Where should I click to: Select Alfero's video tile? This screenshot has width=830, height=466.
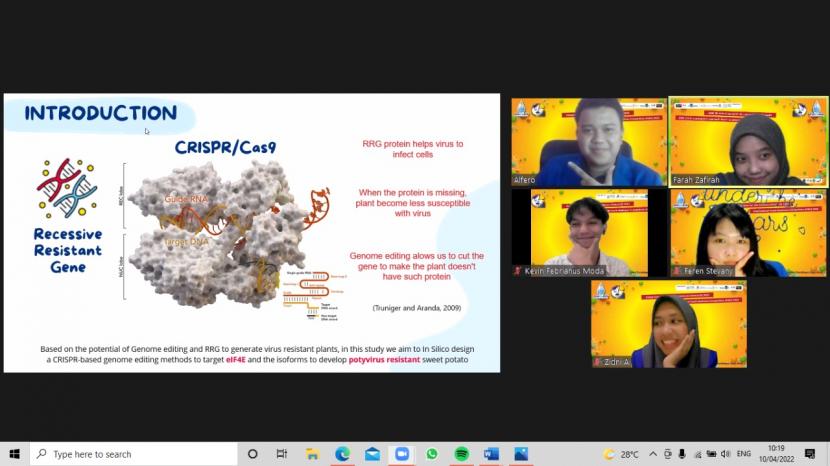pyautogui.click(x=588, y=142)
